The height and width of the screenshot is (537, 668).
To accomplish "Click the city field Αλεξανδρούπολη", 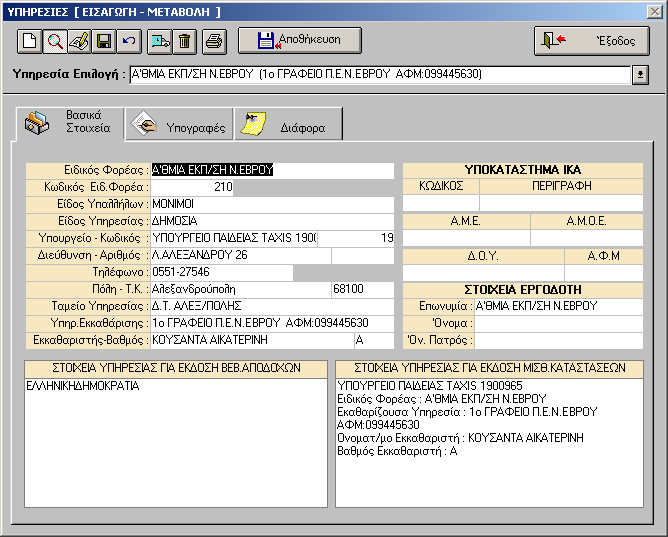I will [x=241, y=290].
